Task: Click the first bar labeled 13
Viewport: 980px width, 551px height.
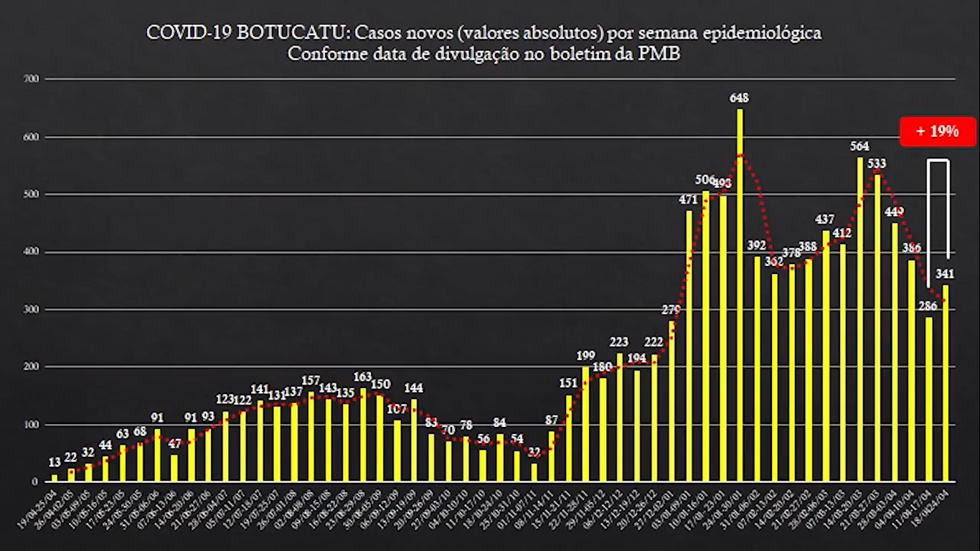Action: click(55, 477)
